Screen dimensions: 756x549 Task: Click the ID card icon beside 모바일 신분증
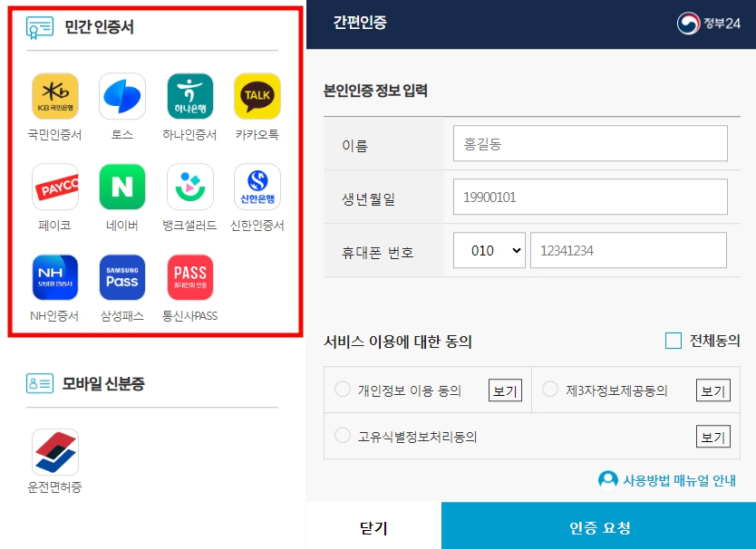pyautogui.click(x=40, y=384)
